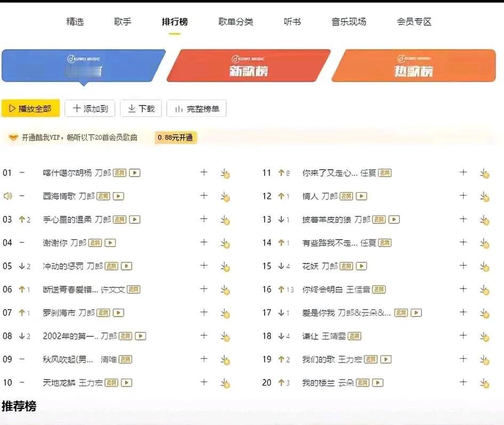The image size is (504, 425).
Task: Click the plus icon for 谢谢你
Action: coord(204,242)
